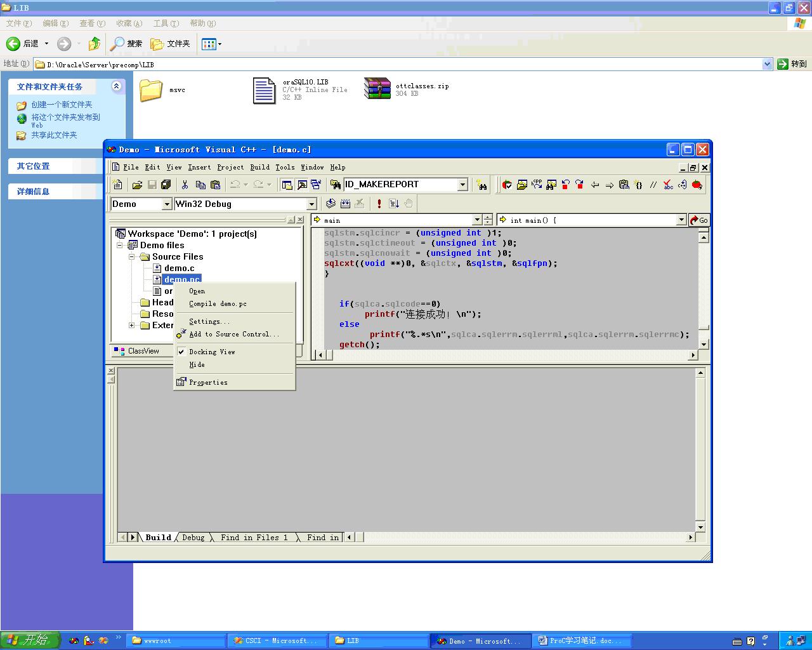The image size is (812, 650).
Task: Select demo.c in the file tree
Action: (x=179, y=268)
